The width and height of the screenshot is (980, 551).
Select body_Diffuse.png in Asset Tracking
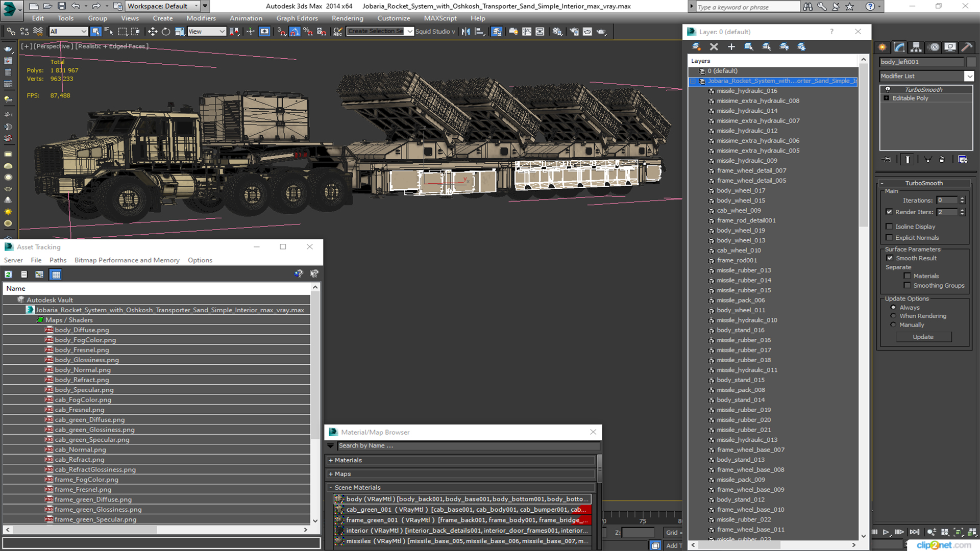click(82, 330)
